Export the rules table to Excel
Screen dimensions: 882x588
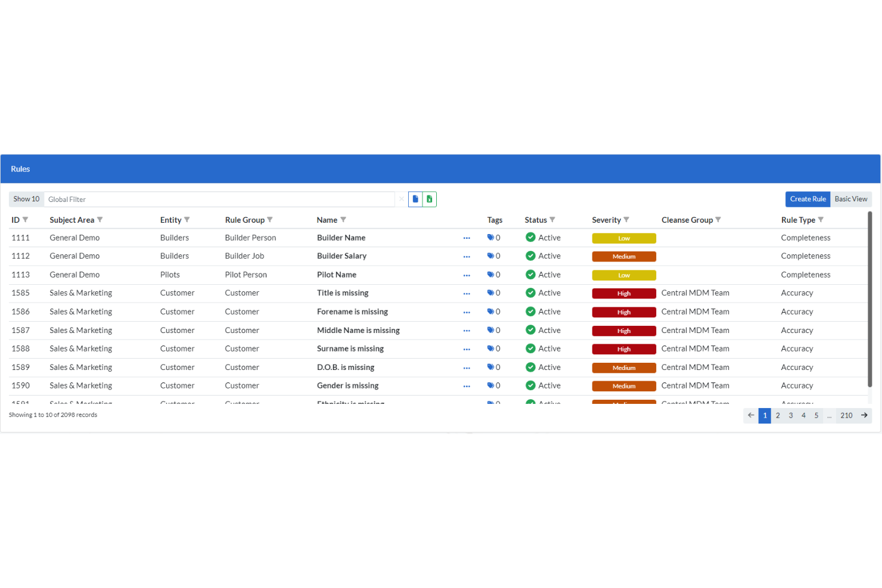[429, 199]
